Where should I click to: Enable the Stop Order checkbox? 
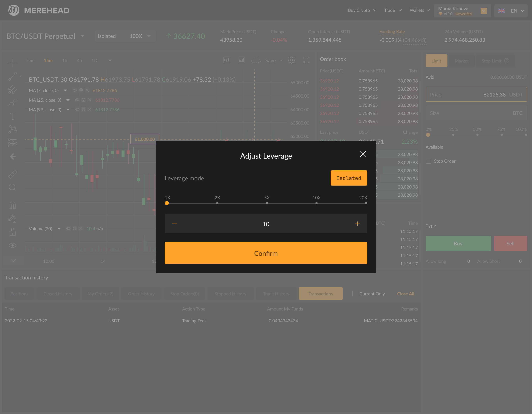click(x=428, y=161)
